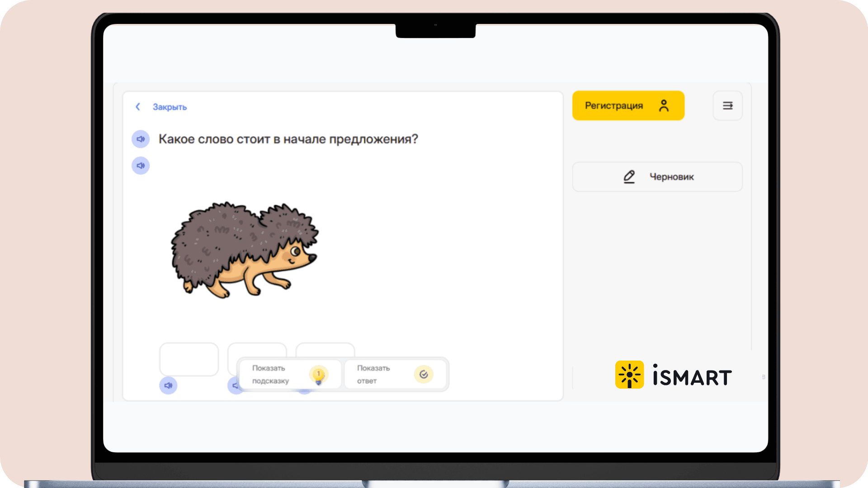Play audio under the first answer box
This screenshot has height=488, width=868.
point(168,385)
